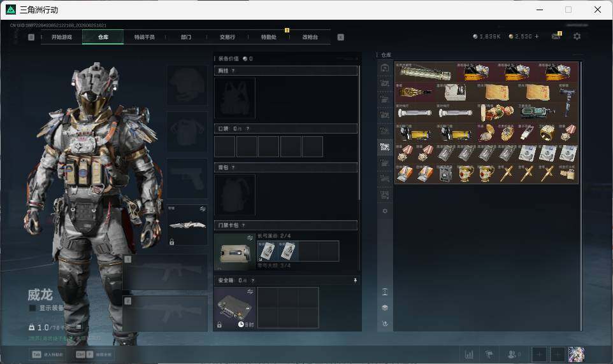
Task: Select the gold wristwatch item in warehouse
Action: pyautogui.click(x=507, y=134)
